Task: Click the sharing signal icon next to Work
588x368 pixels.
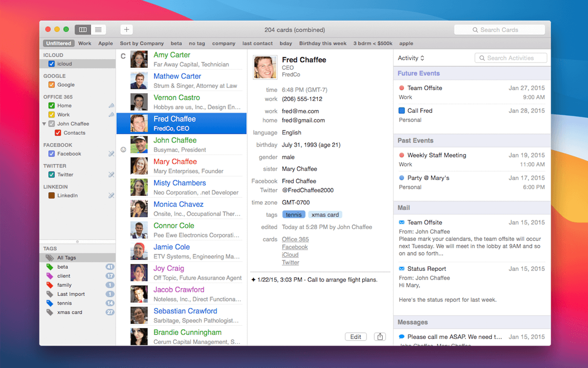Action: [x=111, y=114]
